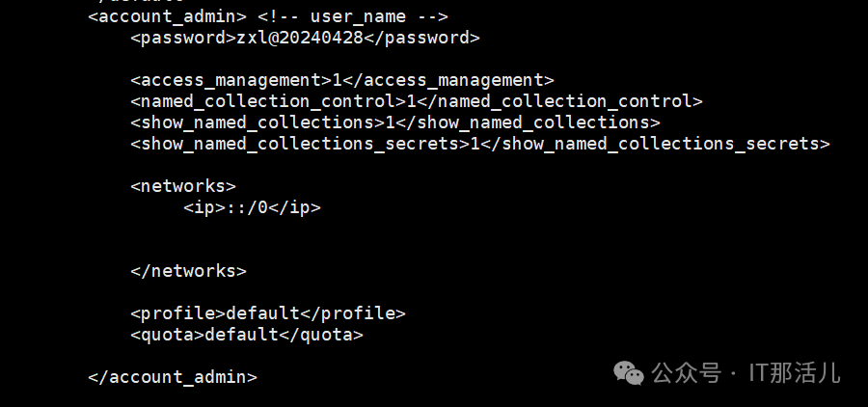The image size is (868, 407).
Task: Click the closing account_admin tag
Action: click(x=173, y=377)
